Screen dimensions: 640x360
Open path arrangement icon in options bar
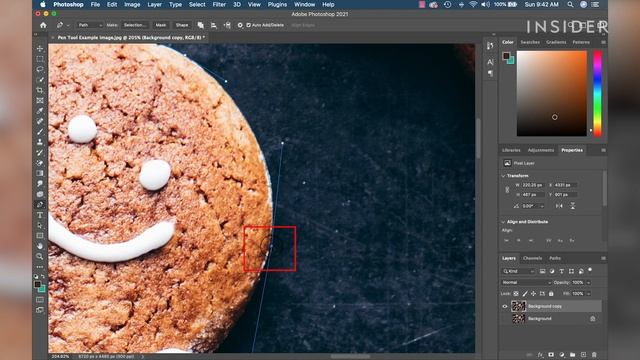(x=227, y=25)
